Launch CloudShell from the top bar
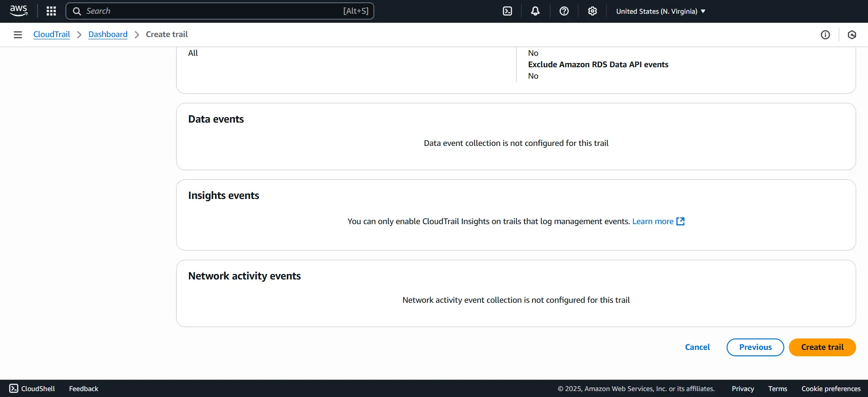Viewport: 868px width, 397px height. [507, 11]
